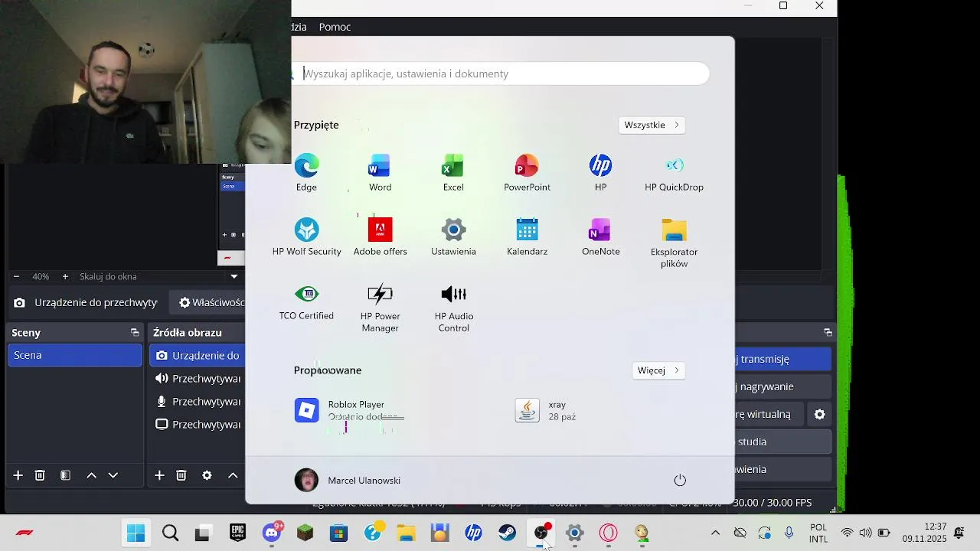This screenshot has width=980, height=551.
Task: Open scene filters in OBS Sceny panel
Action: pos(65,475)
